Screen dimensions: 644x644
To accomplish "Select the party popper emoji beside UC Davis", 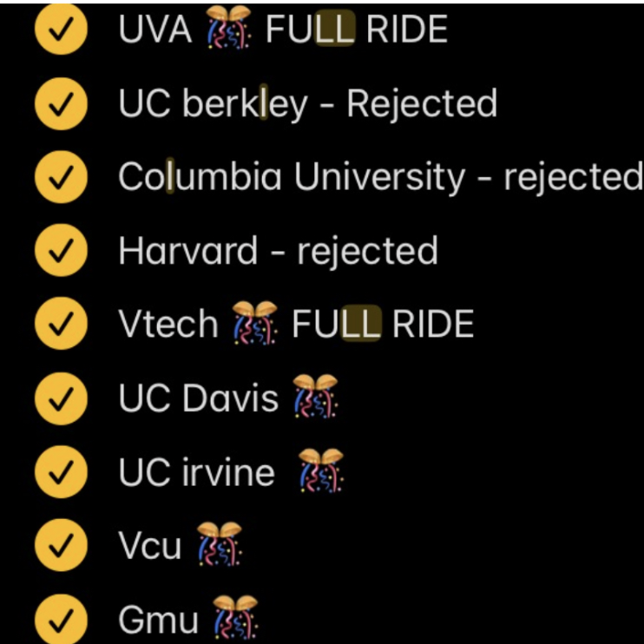I will tap(314, 397).
